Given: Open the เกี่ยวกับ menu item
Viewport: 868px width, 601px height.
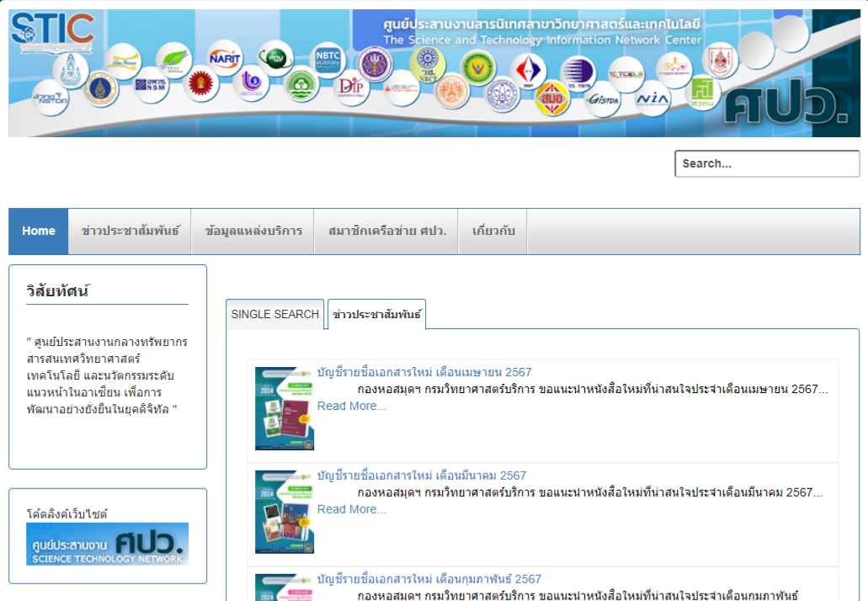Looking at the screenshot, I should [x=493, y=231].
